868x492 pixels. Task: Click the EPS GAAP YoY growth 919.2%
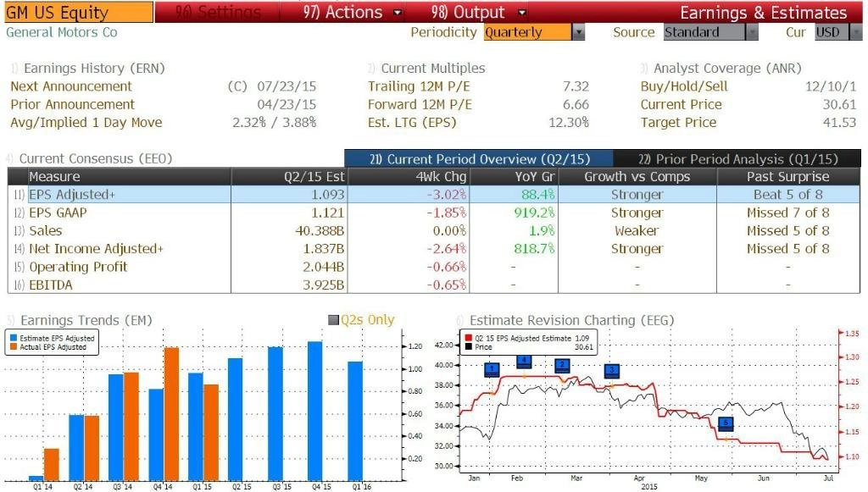[x=534, y=213]
